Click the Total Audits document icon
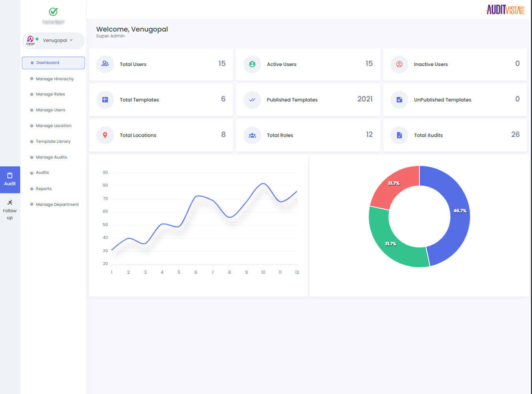The image size is (532, 394). pyautogui.click(x=399, y=135)
